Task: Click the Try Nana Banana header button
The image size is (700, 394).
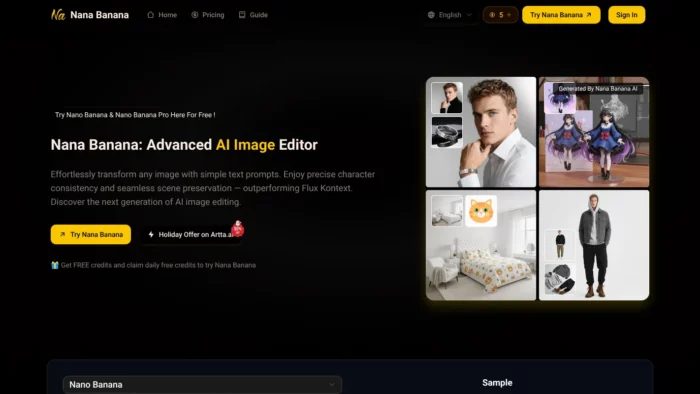Action: coord(561,15)
